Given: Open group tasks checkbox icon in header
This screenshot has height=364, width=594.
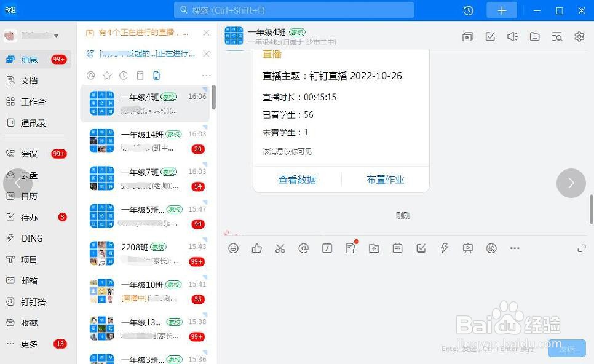Looking at the screenshot, I should (490, 36).
